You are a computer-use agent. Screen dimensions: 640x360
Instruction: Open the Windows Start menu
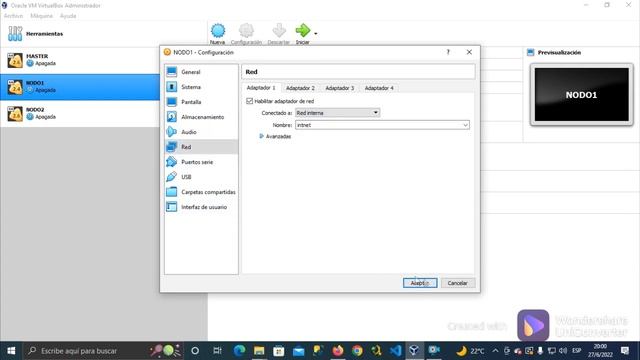click(11, 351)
